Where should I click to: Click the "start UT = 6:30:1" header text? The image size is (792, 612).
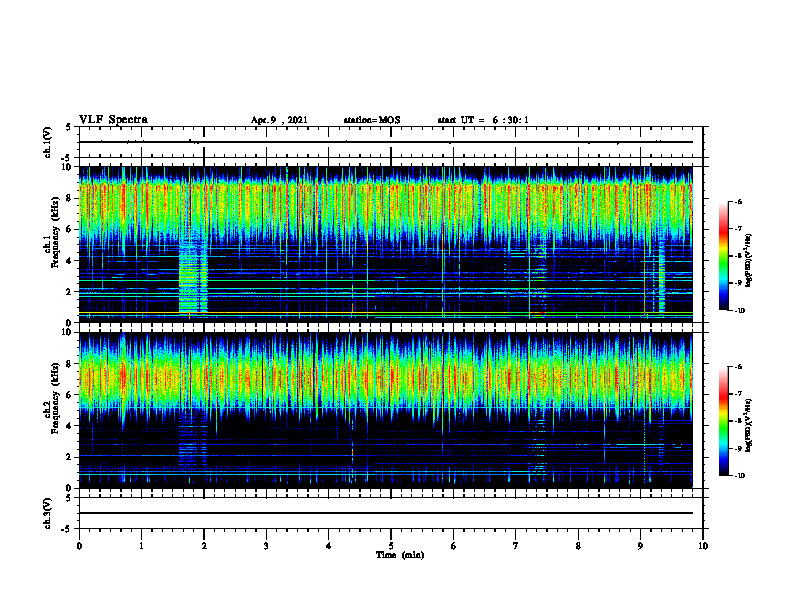[483, 120]
